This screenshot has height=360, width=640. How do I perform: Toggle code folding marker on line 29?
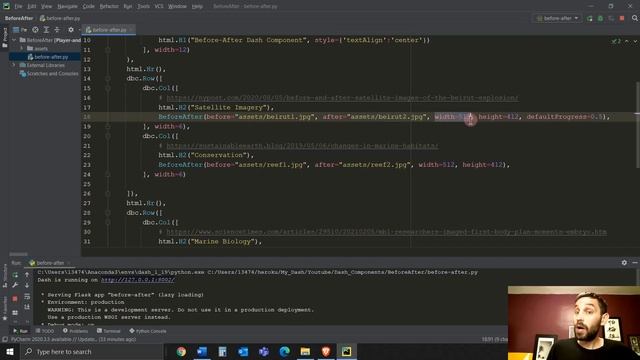point(108,222)
